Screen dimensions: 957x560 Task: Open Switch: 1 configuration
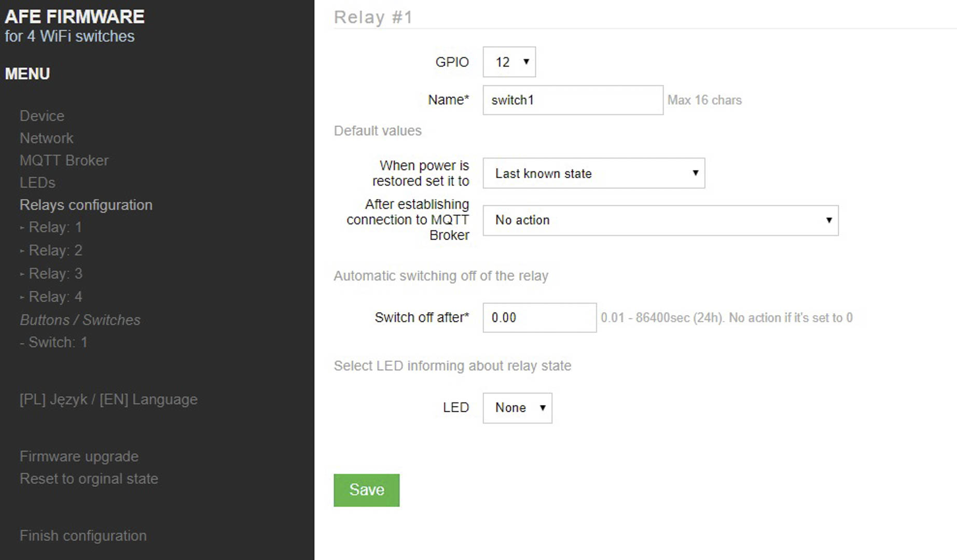click(x=53, y=342)
